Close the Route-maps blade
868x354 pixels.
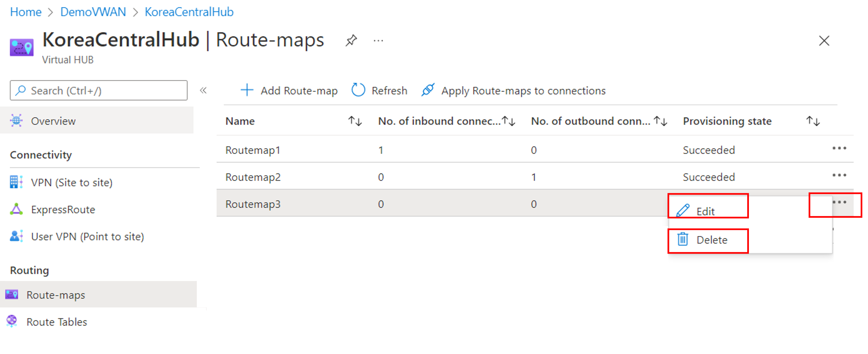(824, 41)
